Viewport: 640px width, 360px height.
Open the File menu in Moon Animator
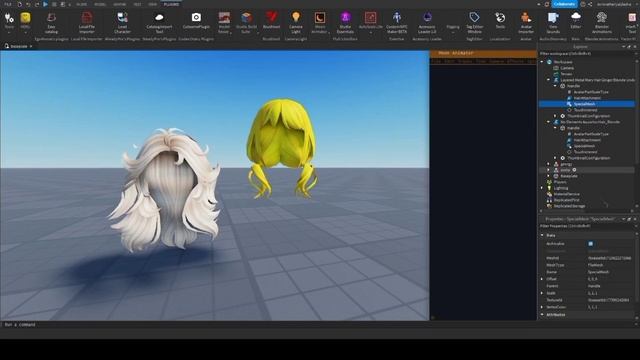click(x=436, y=61)
